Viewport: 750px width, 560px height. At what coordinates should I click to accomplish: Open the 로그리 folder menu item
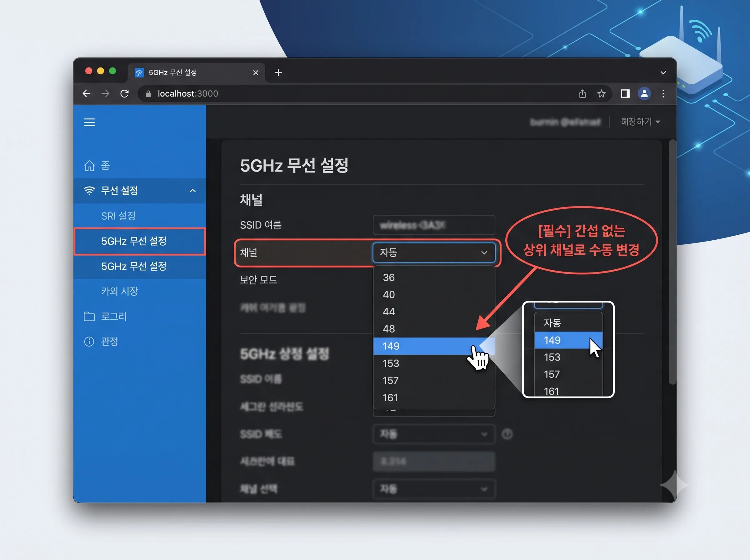click(x=140, y=316)
